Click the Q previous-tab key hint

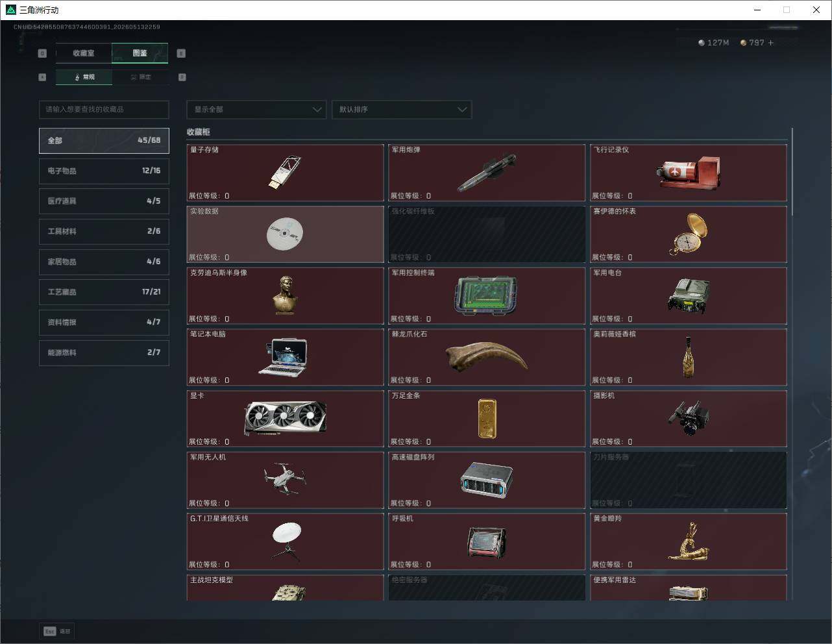pyautogui.click(x=43, y=53)
